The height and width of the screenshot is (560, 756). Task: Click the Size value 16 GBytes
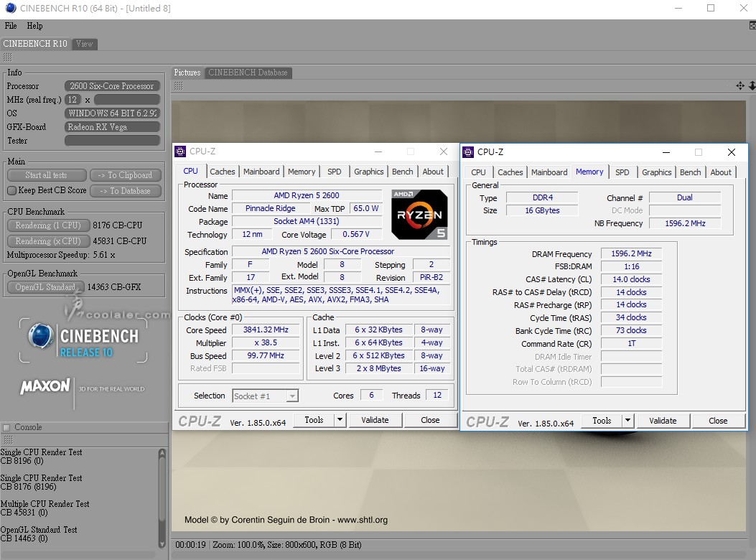point(542,211)
